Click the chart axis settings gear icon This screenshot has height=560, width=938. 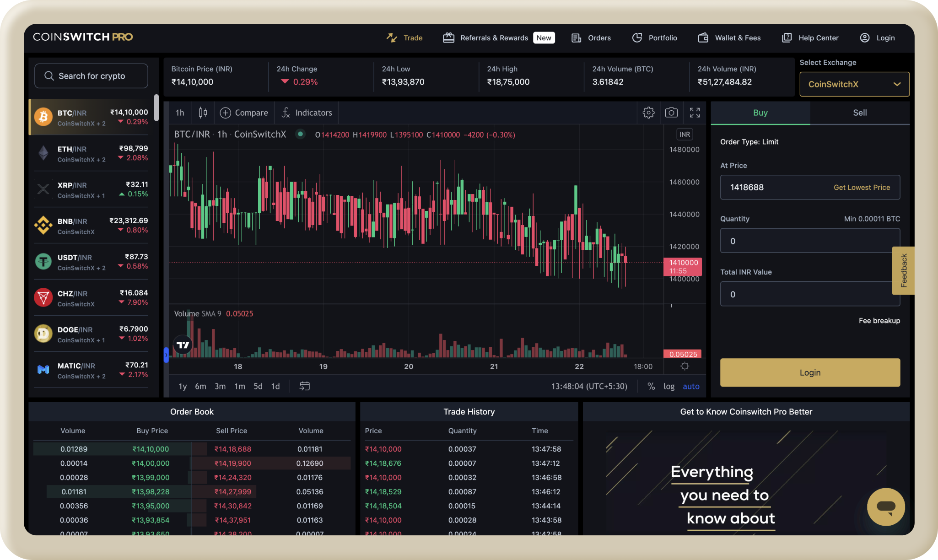tap(685, 366)
